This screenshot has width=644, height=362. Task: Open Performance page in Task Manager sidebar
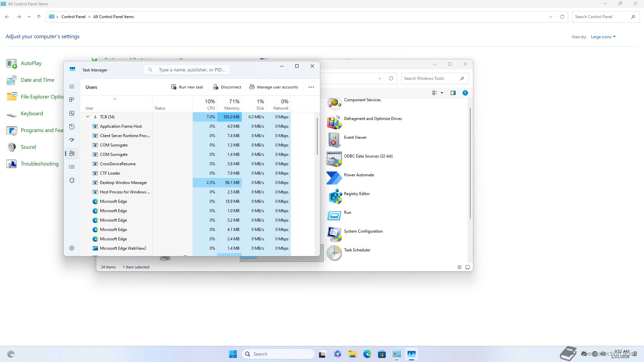(x=72, y=113)
